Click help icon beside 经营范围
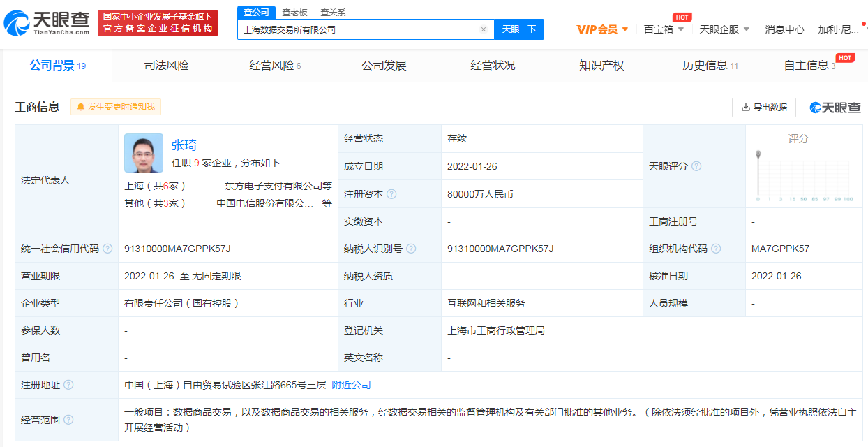The width and height of the screenshot is (868, 447). coord(68,420)
